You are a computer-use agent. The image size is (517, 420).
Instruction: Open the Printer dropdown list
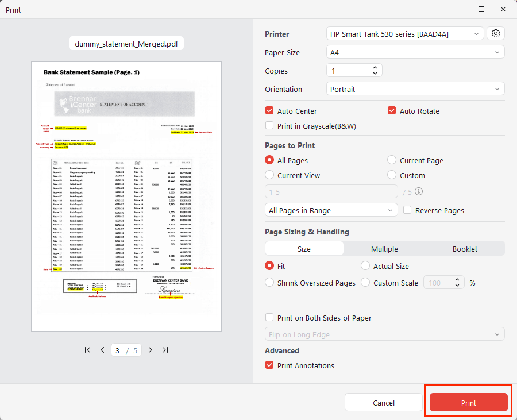coord(405,34)
